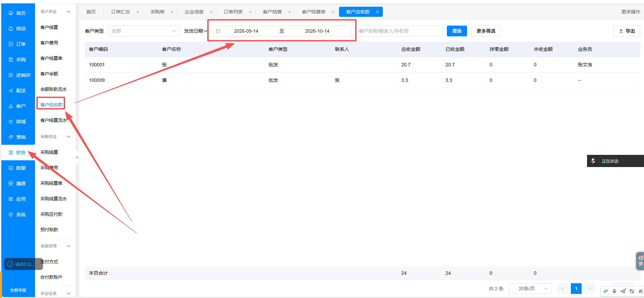Open the 客户 customer sidebar icon

pos(11,106)
